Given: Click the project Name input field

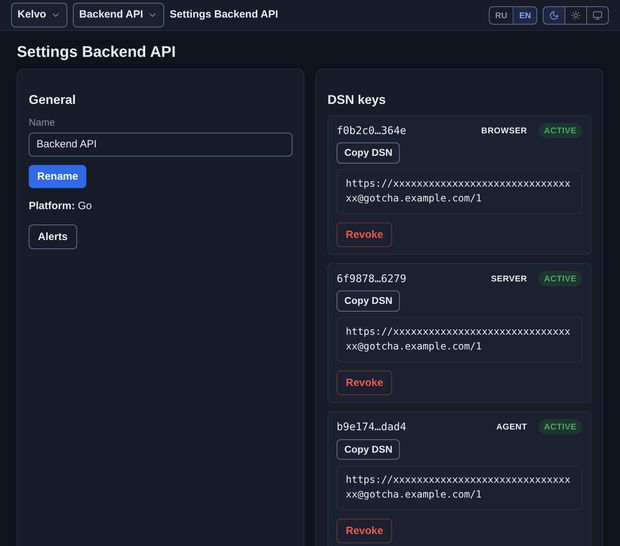Looking at the screenshot, I should point(161,144).
